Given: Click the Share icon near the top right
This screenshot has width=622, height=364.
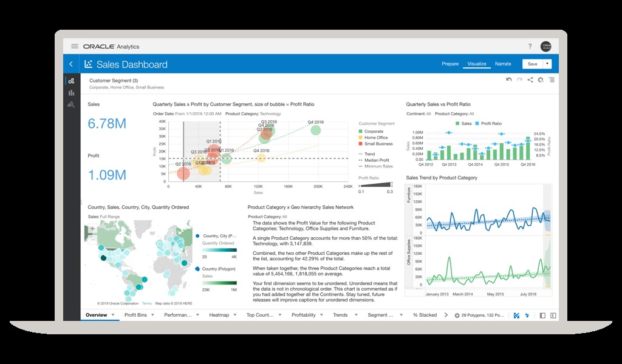Looking at the screenshot, I should [x=530, y=79].
